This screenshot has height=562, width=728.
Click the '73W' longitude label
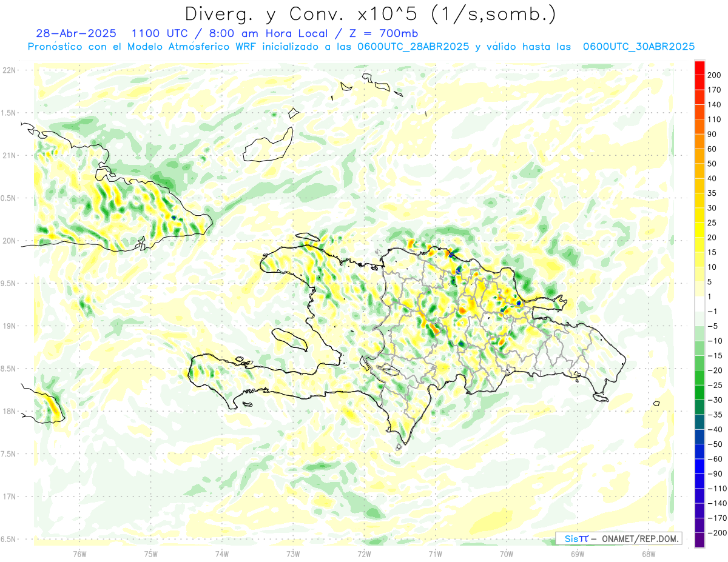293,554
